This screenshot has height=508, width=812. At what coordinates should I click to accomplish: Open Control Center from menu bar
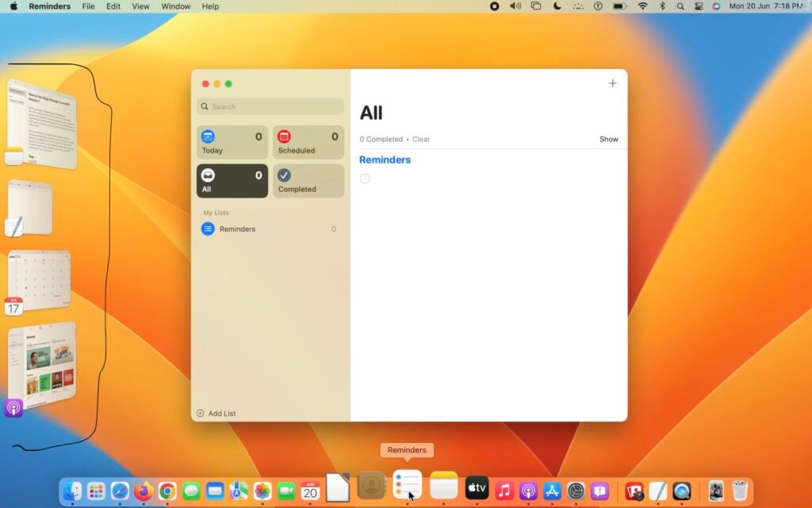(x=698, y=6)
